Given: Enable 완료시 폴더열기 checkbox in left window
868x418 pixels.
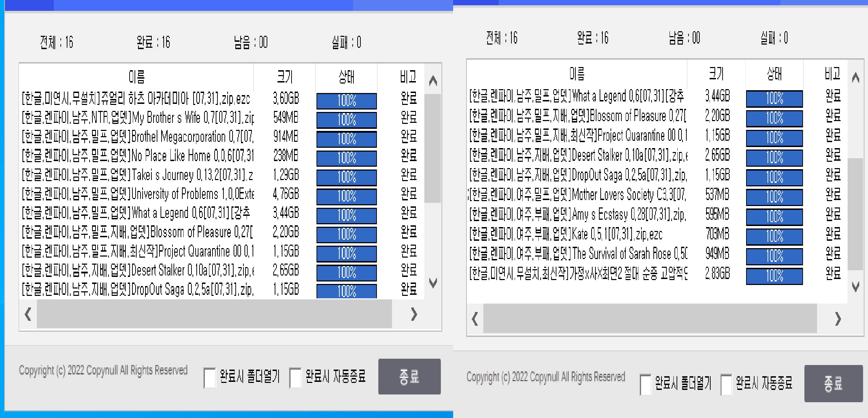Looking at the screenshot, I should (x=210, y=378).
